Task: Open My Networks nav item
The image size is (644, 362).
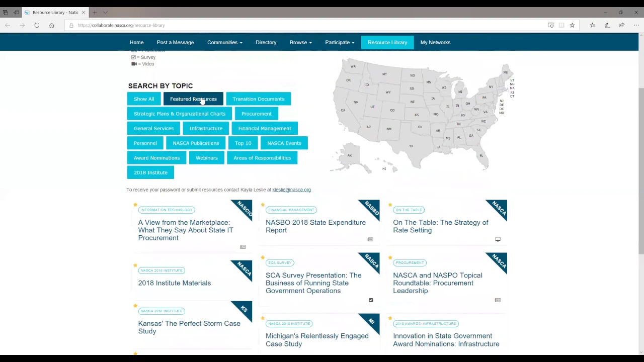Action: tap(435, 42)
